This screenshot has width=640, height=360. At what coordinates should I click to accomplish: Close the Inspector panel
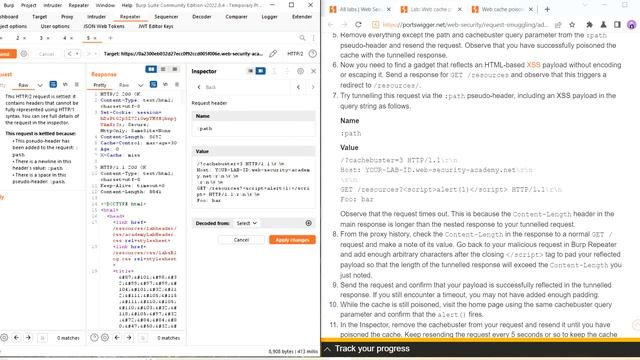coord(313,71)
